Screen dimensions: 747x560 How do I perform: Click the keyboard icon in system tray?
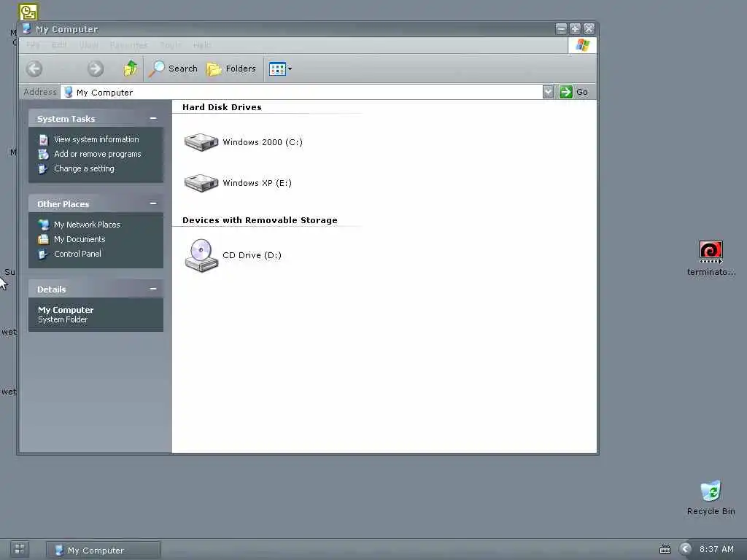[x=665, y=550]
